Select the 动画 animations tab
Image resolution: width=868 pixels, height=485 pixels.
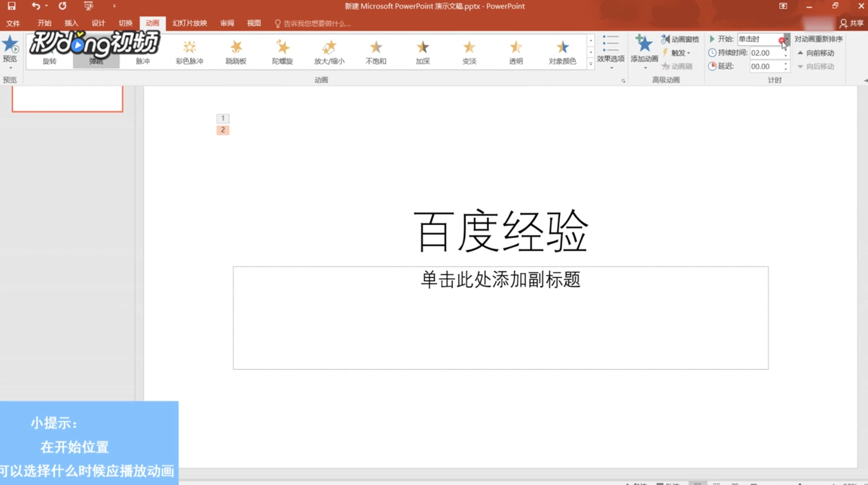click(x=152, y=23)
